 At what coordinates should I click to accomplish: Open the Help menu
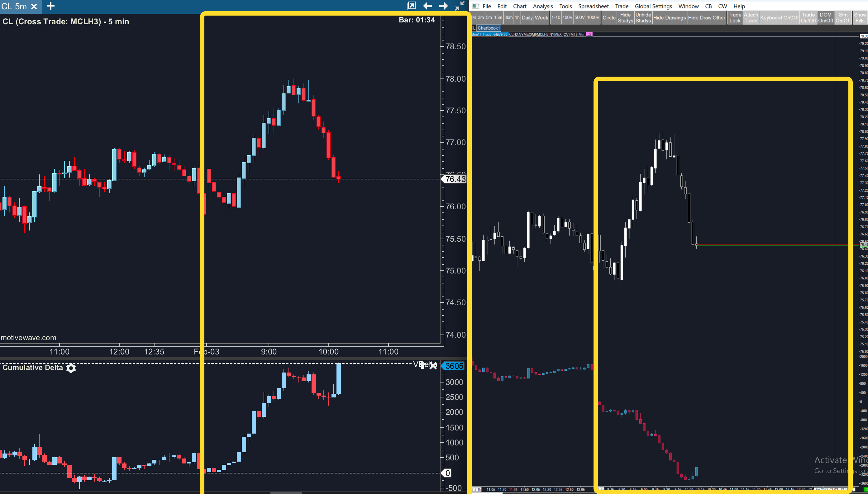(739, 6)
